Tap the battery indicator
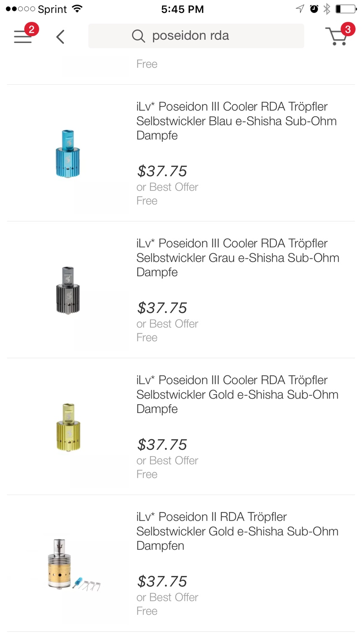362x644 pixels. 346,9
